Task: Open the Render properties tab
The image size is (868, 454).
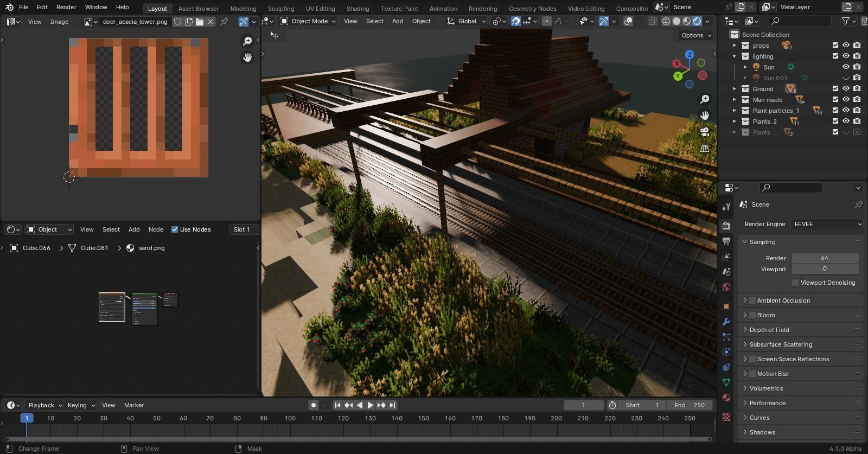Action: pos(726,226)
